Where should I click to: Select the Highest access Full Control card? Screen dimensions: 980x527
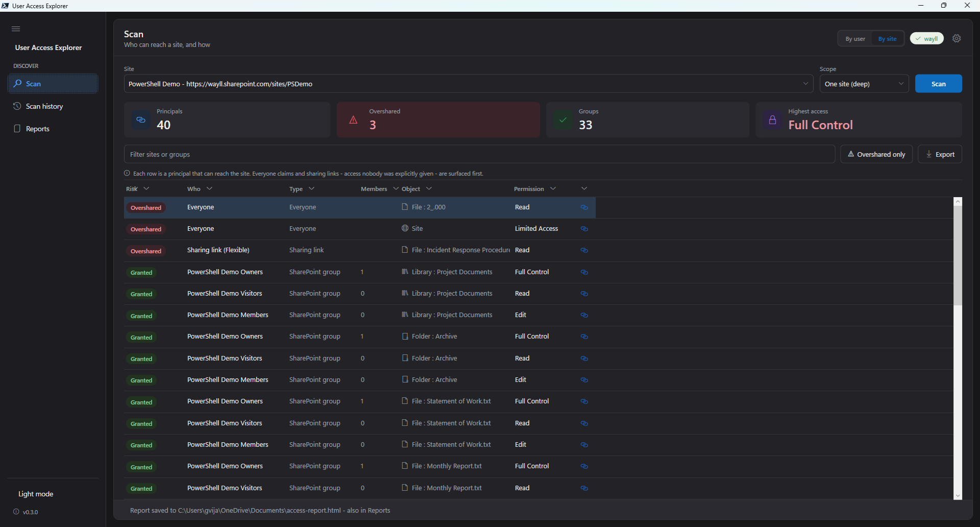859,119
